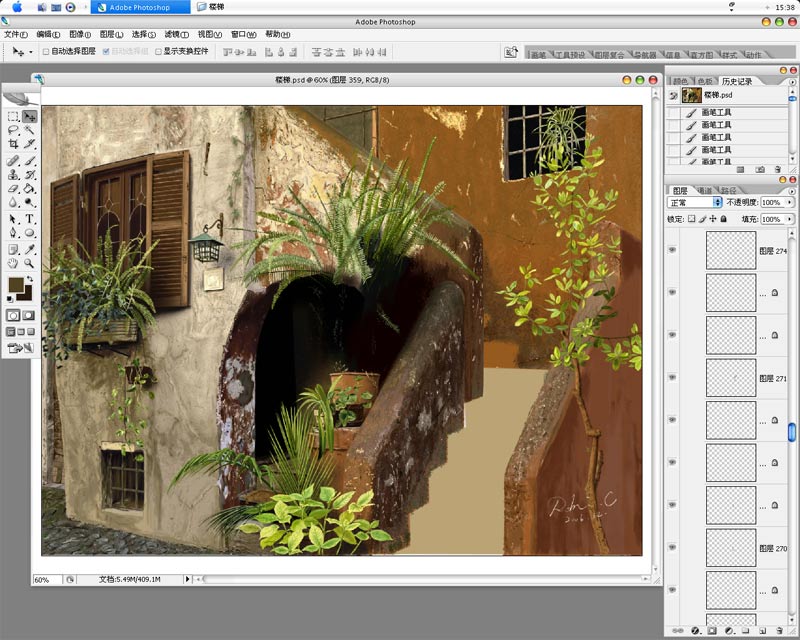Open the document status bar info arrow
Viewport: 800px width, 640px height.
[x=187, y=579]
